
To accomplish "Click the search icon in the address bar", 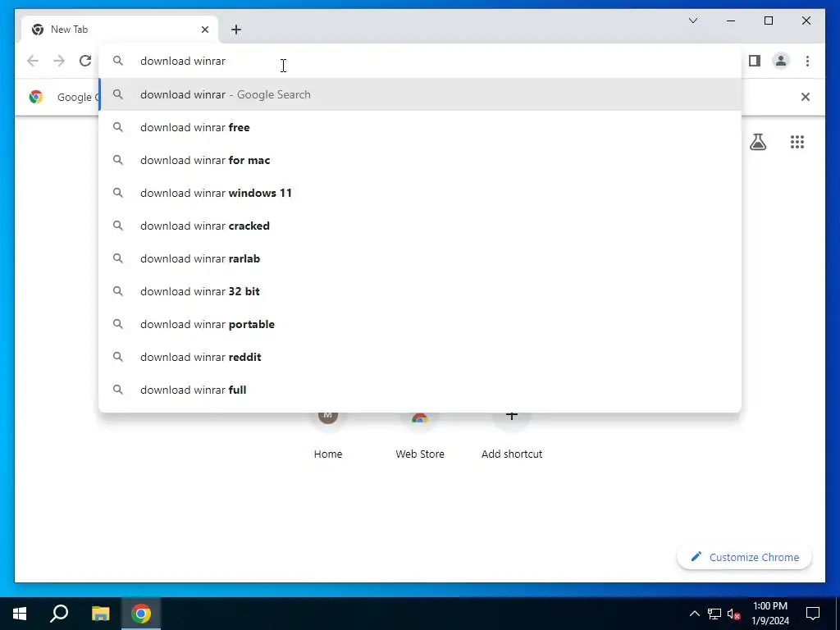I will (118, 61).
